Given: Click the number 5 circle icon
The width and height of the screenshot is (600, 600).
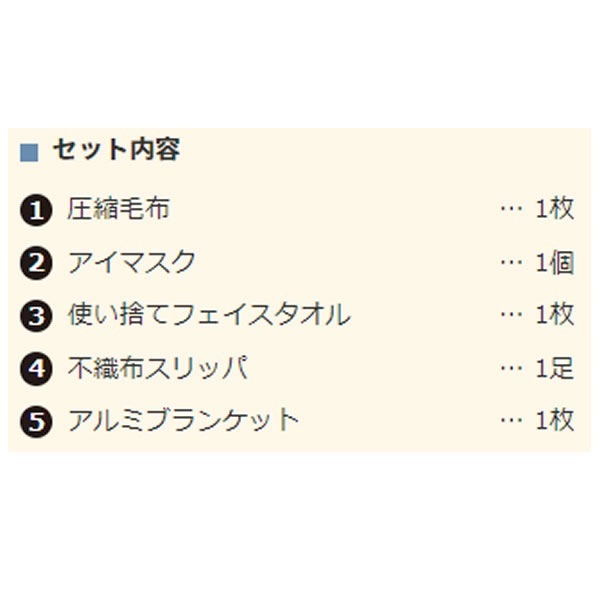Looking at the screenshot, I should click(x=35, y=421).
